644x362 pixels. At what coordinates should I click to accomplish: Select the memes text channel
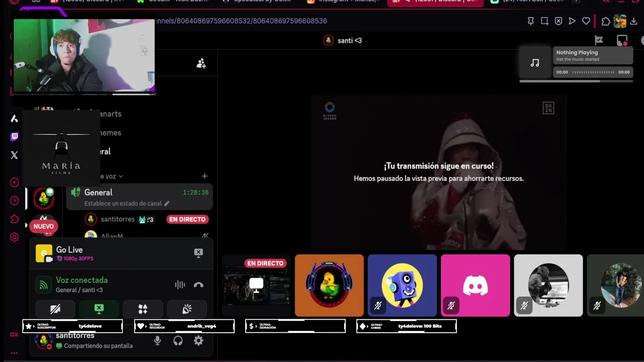tap(110, 133)
